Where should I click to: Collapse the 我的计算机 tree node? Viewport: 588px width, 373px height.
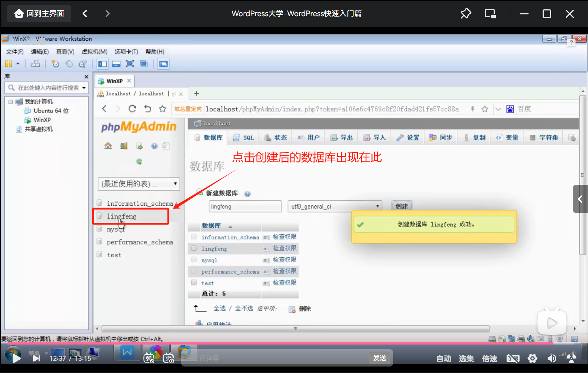click(x=10, y=102)
